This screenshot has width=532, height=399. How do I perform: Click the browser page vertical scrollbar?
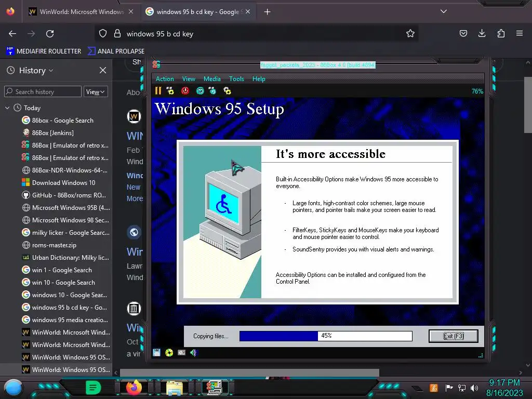528,105
